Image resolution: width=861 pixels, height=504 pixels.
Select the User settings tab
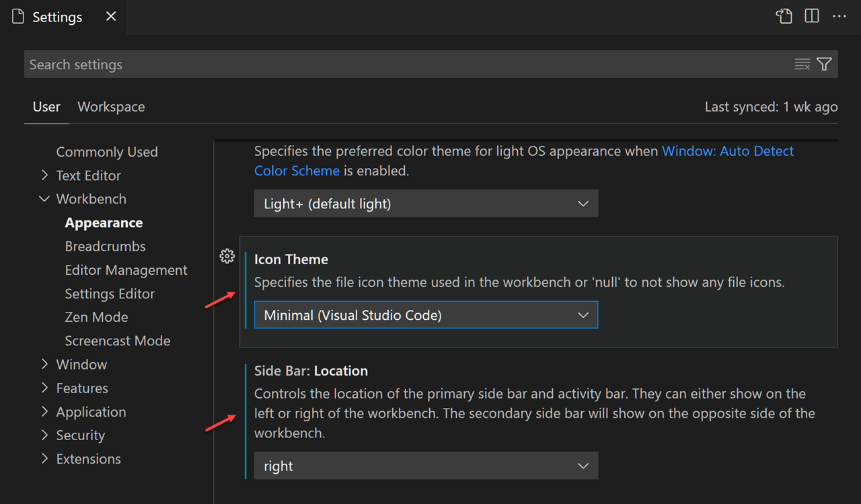(x=46, y=106)
